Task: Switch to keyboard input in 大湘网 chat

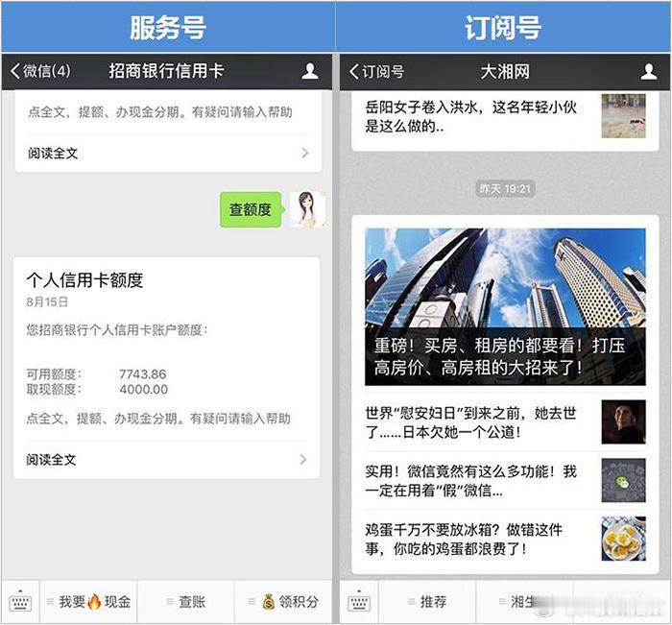Action: click(359, 601)
